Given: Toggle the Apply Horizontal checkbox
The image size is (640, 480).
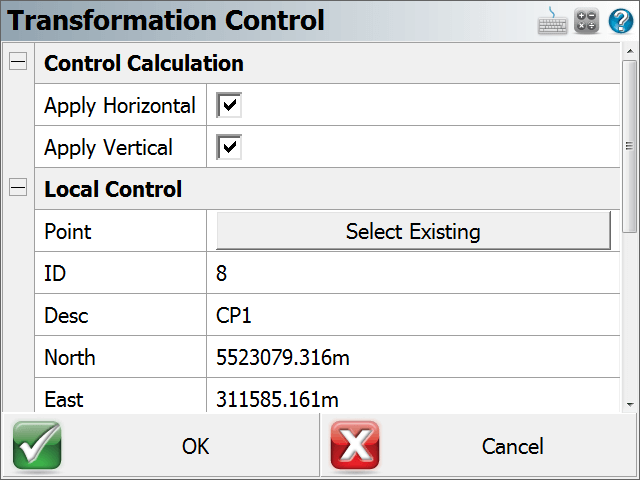Looking at the screenshot, I should [x=229, y=105].
